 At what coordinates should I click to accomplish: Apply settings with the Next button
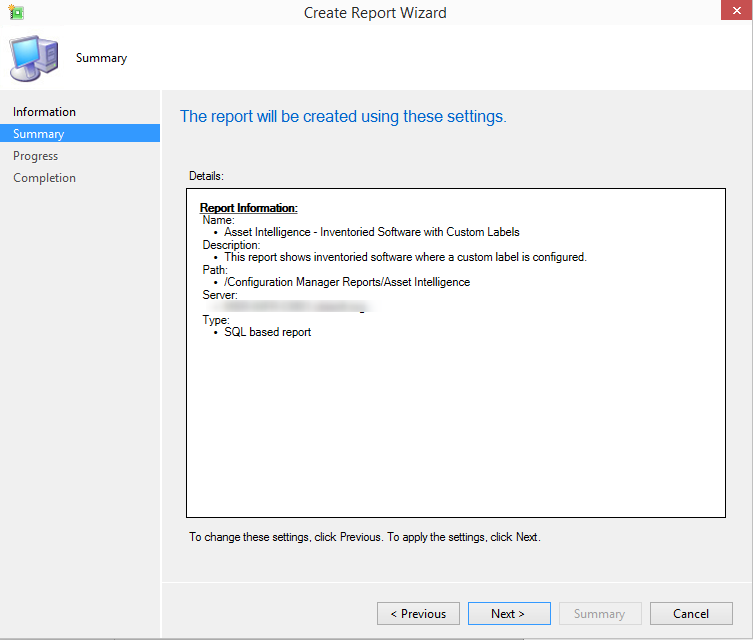[509, 614]
